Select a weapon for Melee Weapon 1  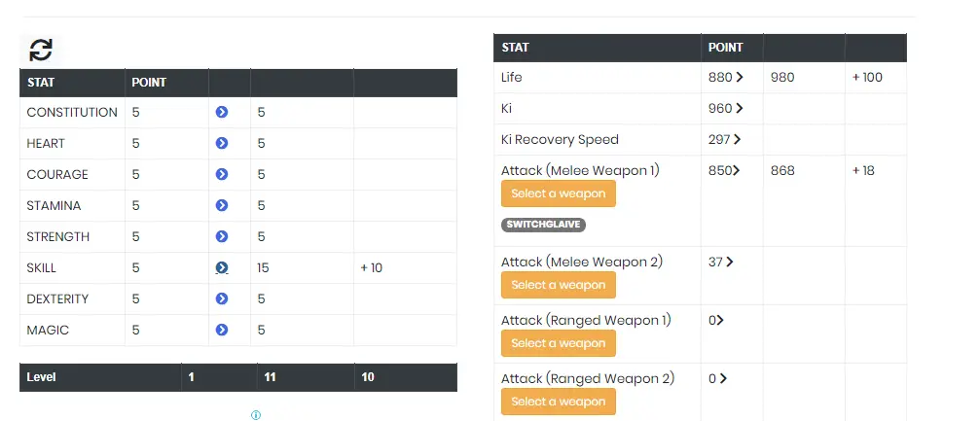pos(559,193)
